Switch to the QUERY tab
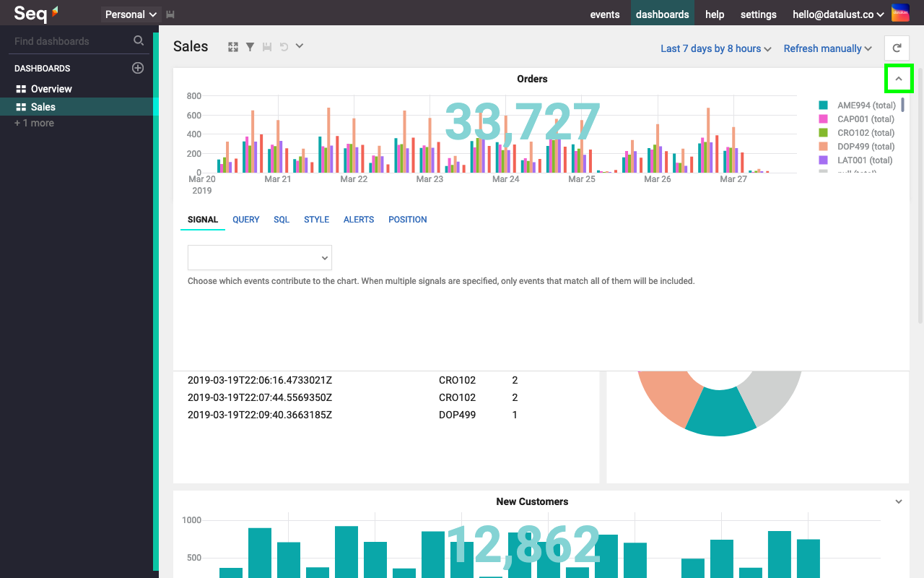 click(246, 220)
